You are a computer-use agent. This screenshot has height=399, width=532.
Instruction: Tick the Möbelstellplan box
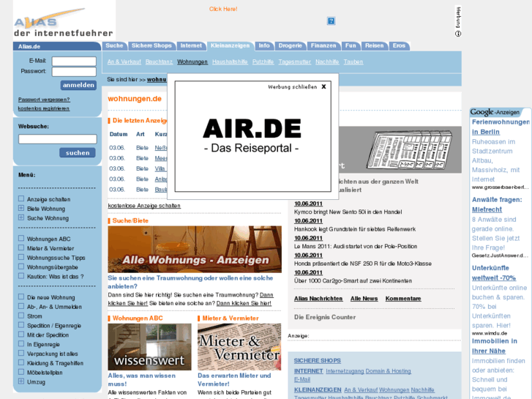(x=21, y=372)
